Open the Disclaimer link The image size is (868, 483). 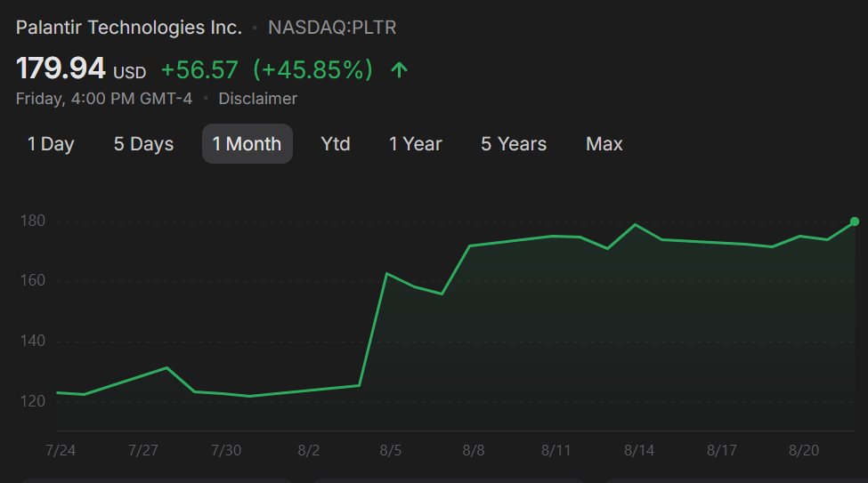pos(257,99)
